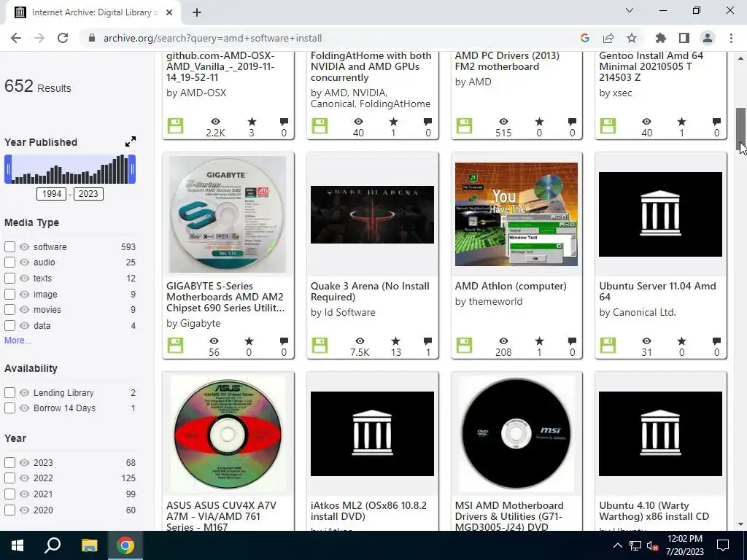Open the Extensions puzzle icon
747x560 pixels.
click(661, 38)
